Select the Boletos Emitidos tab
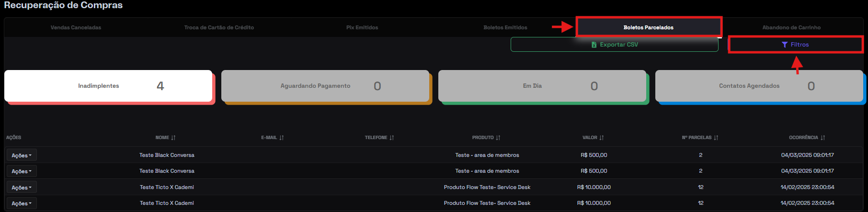868x212 pixels. click(x=505, y=28)
